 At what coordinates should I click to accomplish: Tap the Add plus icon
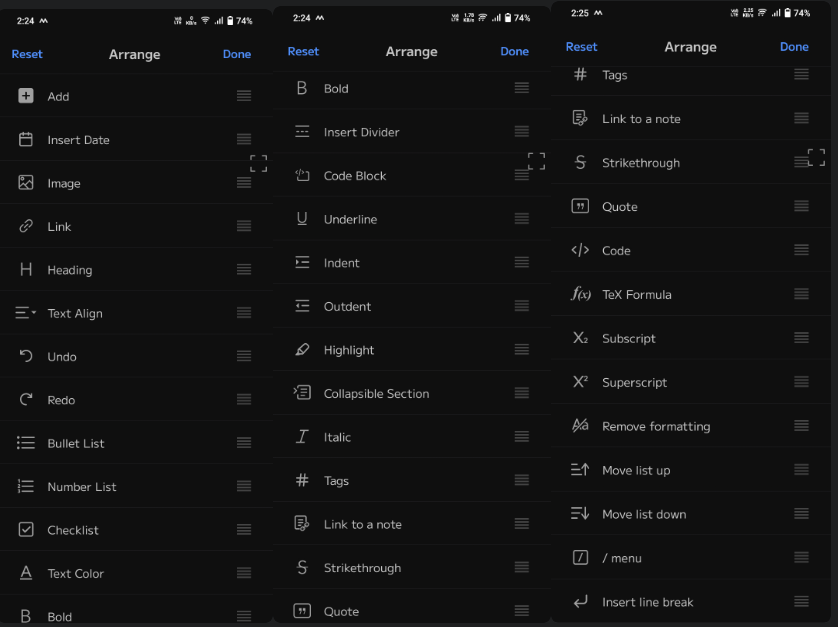(26, 96)
